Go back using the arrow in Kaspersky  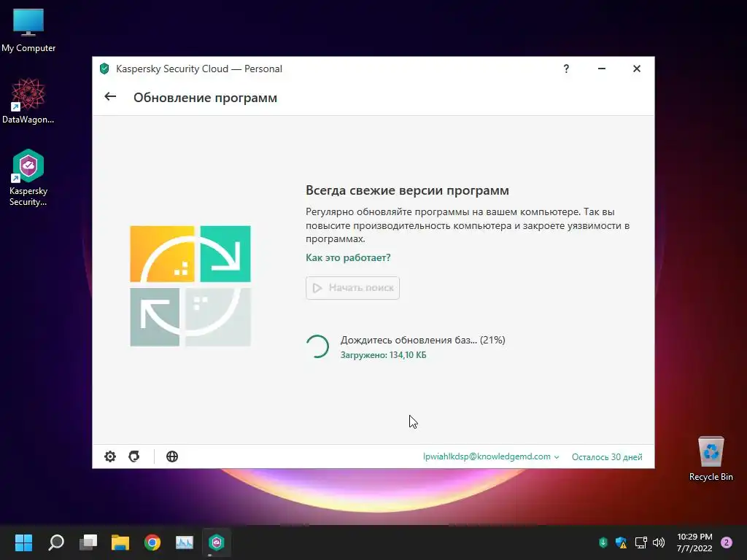point(110,97)
